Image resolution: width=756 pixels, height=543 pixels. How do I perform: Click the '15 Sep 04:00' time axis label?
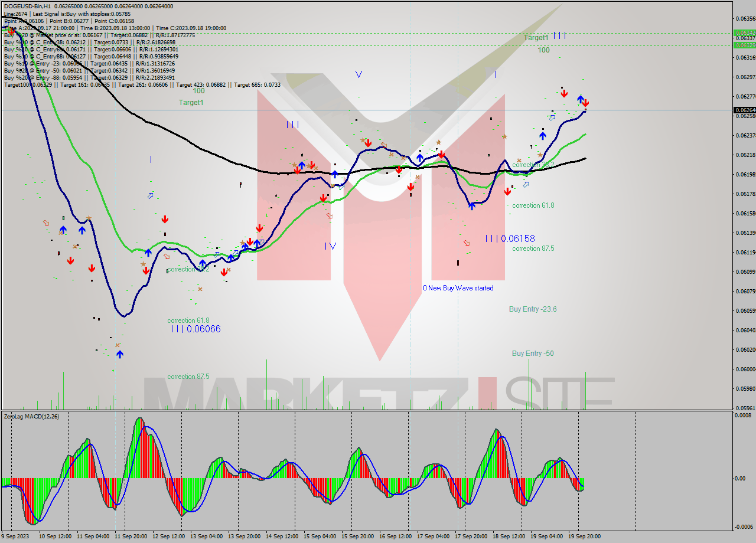pyautogui.click(x=319, y=537)
